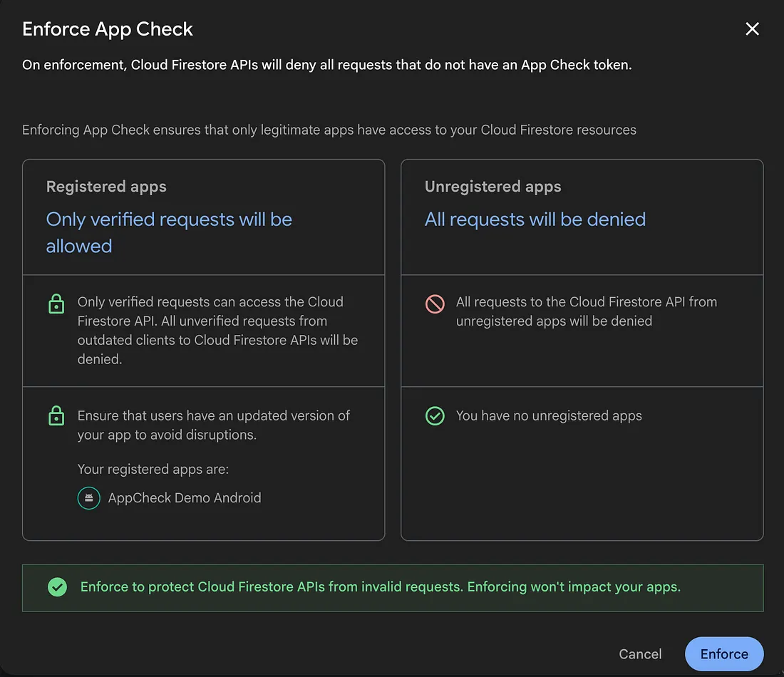Click 'Only verified requests can access' paragraph
Screen dimensions: 784x677
[x=217, y=331]
